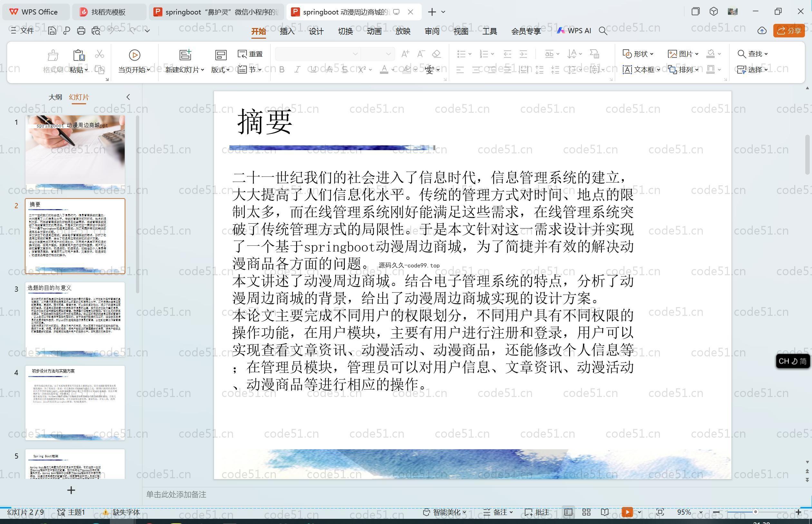Click Smart Beautify (智能美化) button
This screenshot has width=812, height=524.
(x=445, y=512)
